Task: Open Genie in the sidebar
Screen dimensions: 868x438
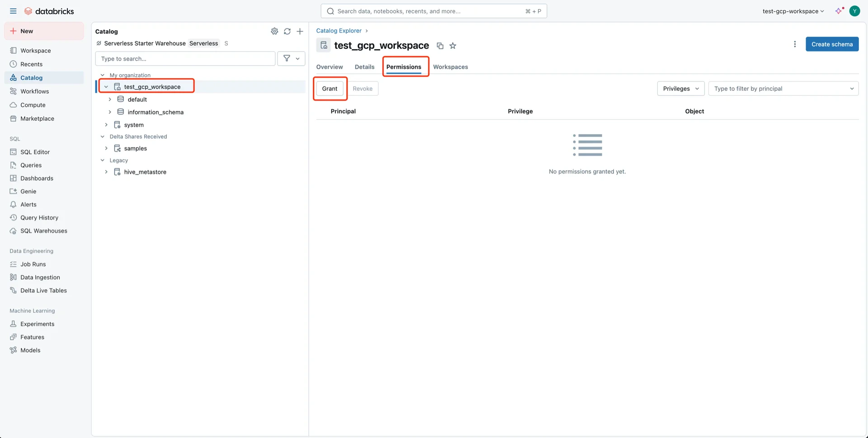Action: click(x=44, y=191)
